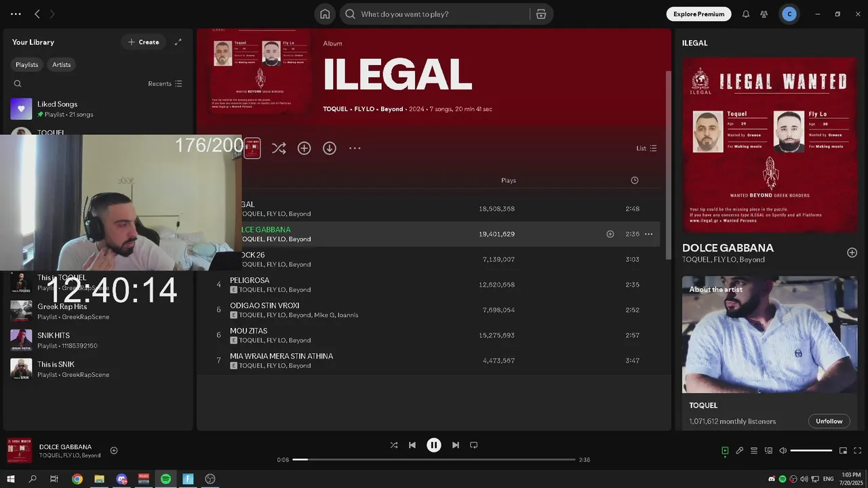Open the About the artist photo card

pos(770,334)
